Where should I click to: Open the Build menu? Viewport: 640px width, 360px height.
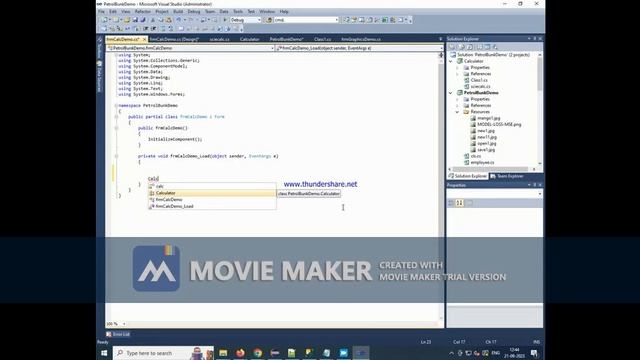click(x=178, y=11)
